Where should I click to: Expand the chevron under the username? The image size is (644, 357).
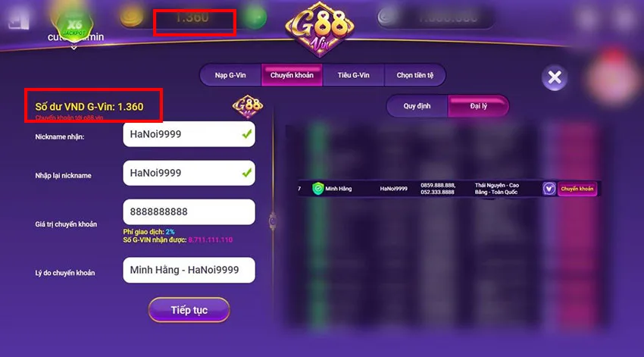pyautogui.click(x=74, y=48)
